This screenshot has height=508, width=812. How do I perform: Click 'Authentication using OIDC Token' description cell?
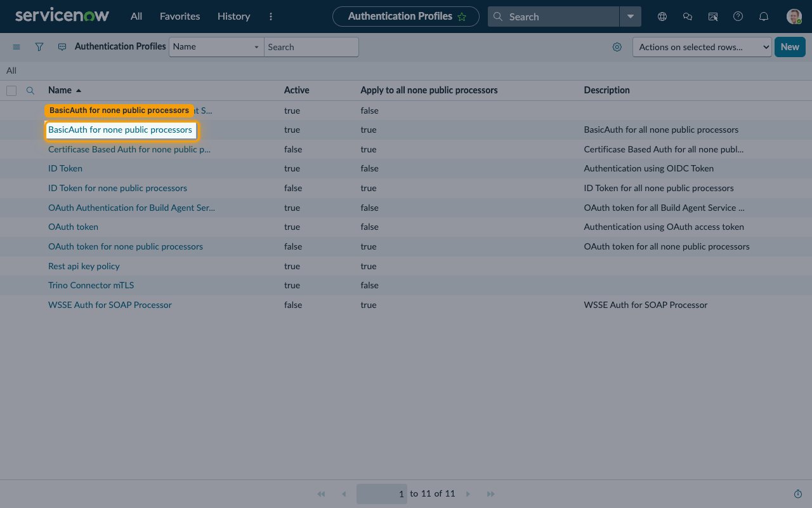tap(648, 168)
